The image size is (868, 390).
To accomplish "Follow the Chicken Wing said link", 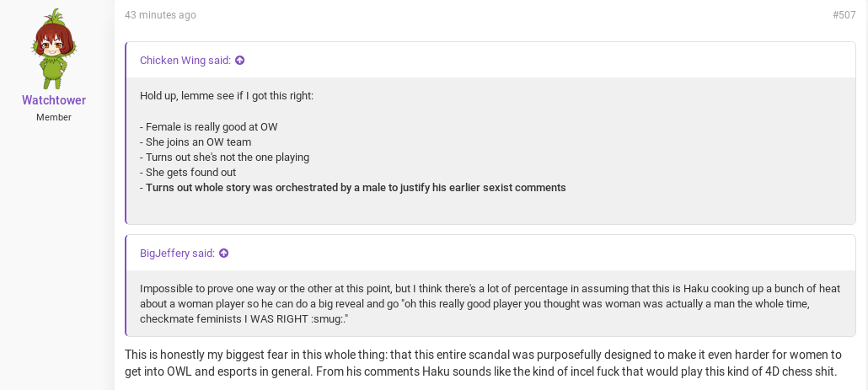I will pos(185,61).
